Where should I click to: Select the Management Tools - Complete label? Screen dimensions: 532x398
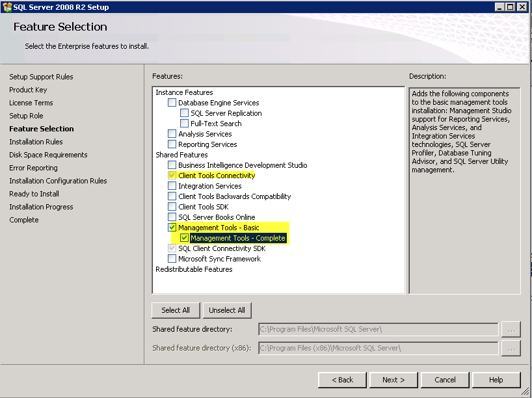(238, 238)
